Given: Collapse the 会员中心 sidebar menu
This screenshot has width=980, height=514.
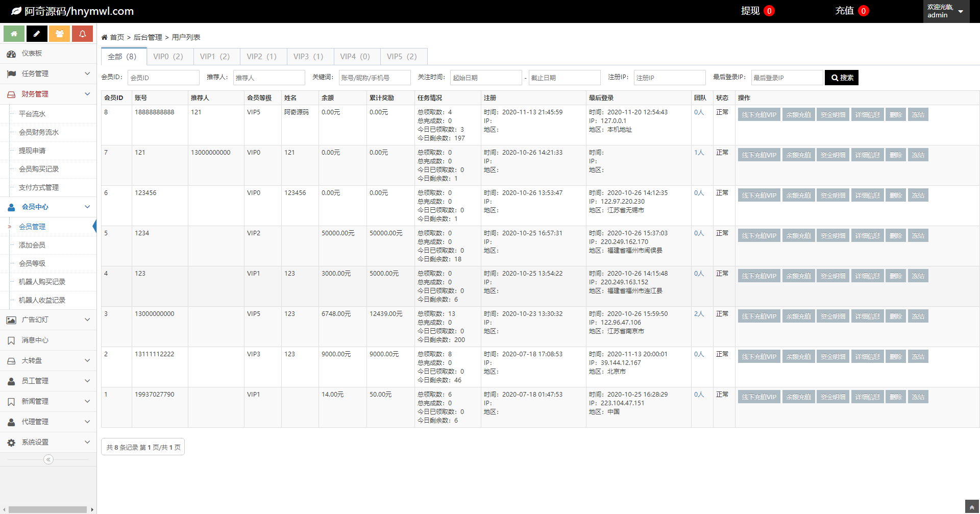Looking at the screenshot, I should tap(87, 207).
